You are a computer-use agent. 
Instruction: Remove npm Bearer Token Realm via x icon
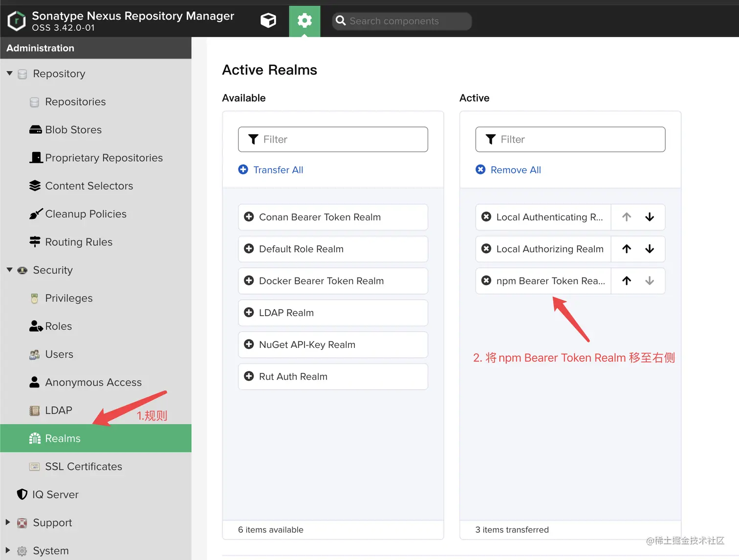pyautogui.click(x=486, y=280)
